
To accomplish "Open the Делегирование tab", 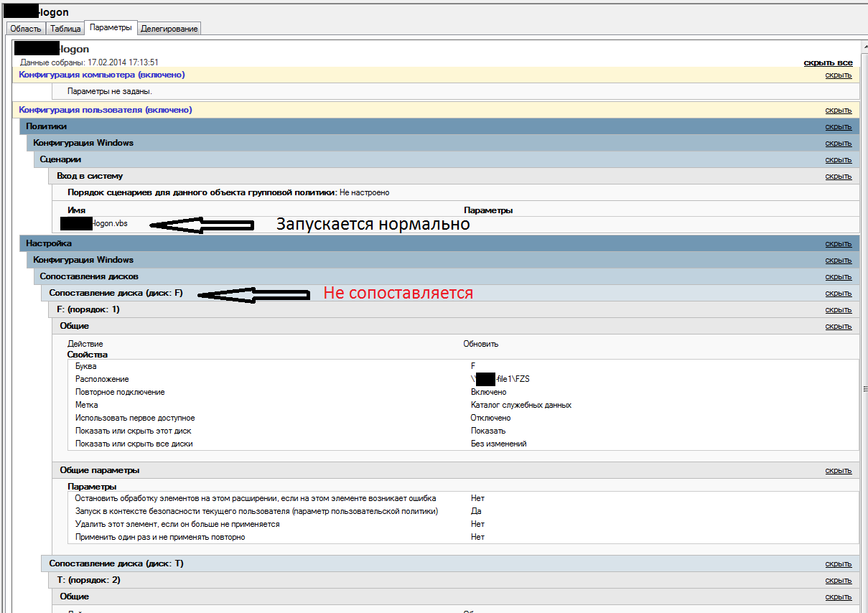I will click(169, 29).
